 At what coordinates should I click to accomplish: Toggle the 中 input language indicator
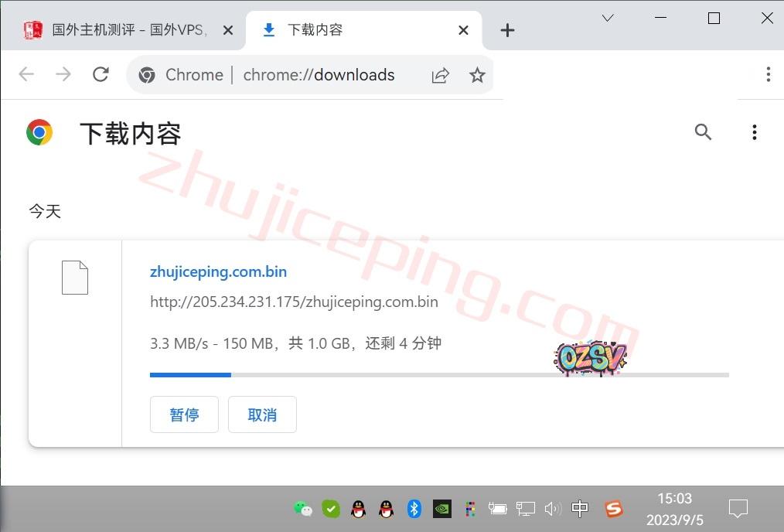[x=580, y=509]
